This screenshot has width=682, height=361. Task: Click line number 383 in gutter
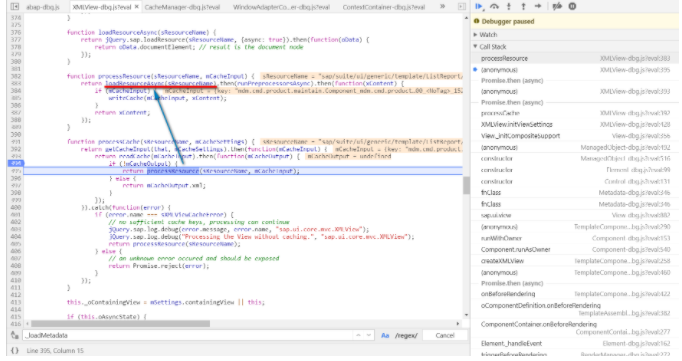coord(16,83)
